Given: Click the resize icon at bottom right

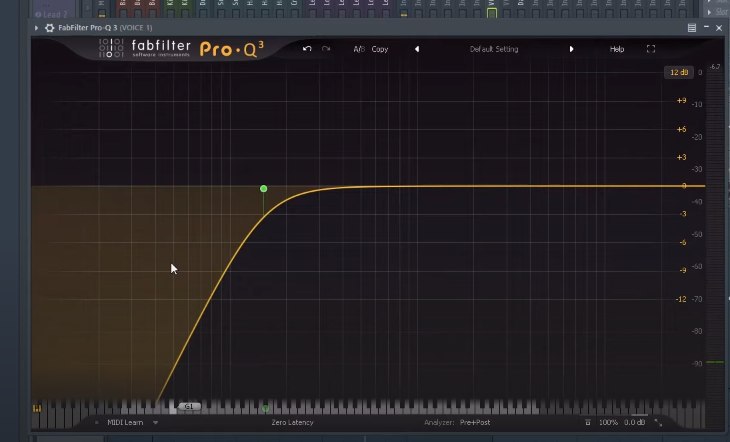Looking at the screenshot, I should (658, 422).
